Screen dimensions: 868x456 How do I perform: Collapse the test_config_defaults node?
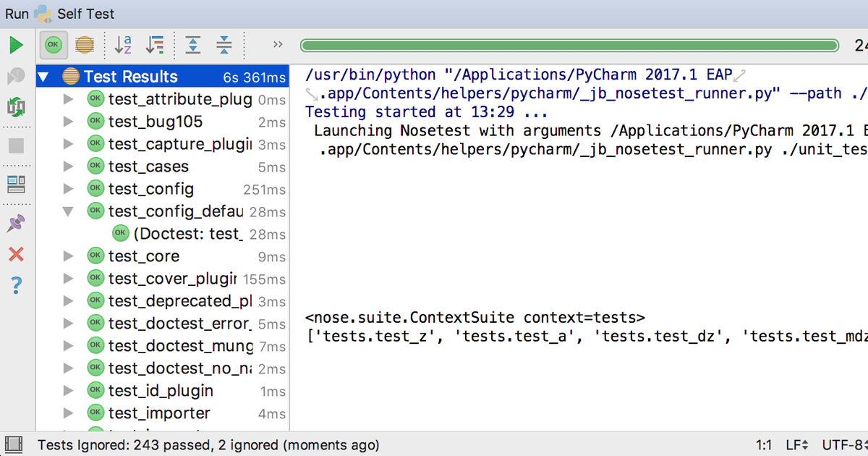pos(69,211)
